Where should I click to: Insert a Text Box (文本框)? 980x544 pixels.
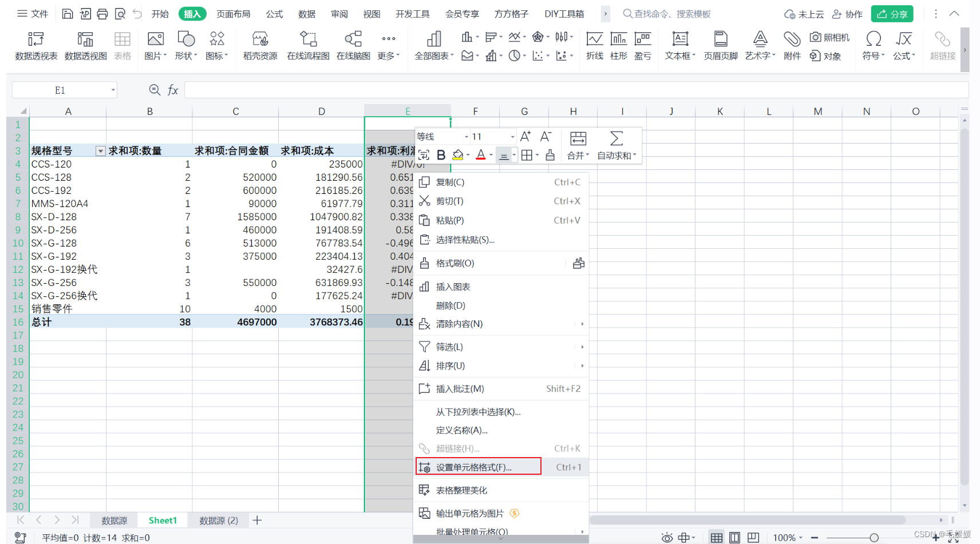point(680,46)
